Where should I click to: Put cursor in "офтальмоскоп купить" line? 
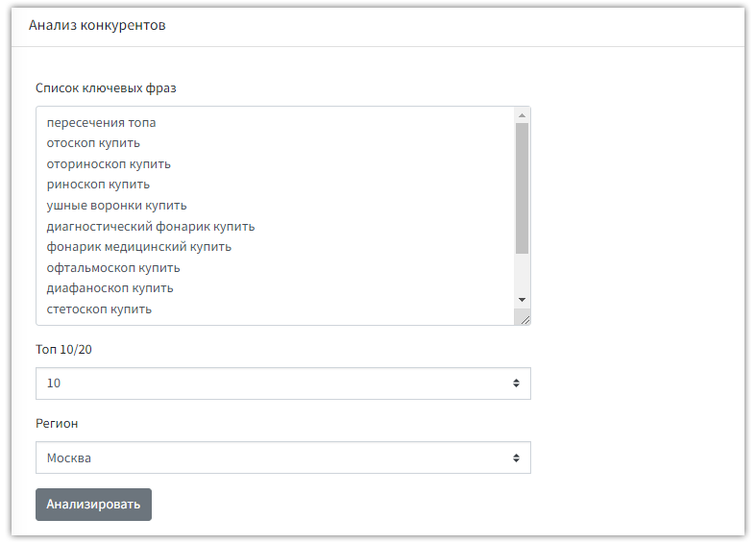(x=113, y=268)
